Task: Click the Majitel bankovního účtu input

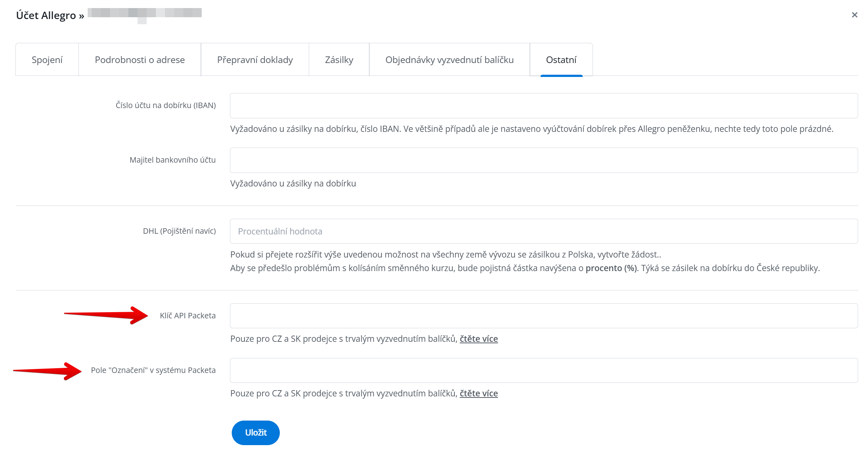Action: (x=543, y=160)
